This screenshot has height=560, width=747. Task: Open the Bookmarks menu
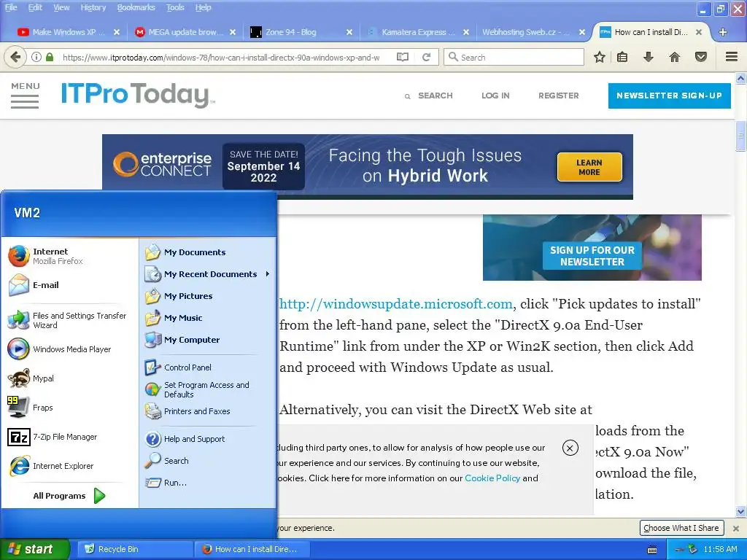coord(136,7)
